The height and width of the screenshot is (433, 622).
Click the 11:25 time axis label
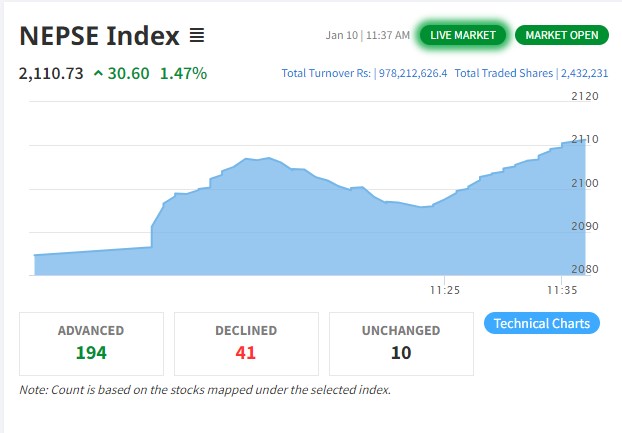[x=444, y=290]
